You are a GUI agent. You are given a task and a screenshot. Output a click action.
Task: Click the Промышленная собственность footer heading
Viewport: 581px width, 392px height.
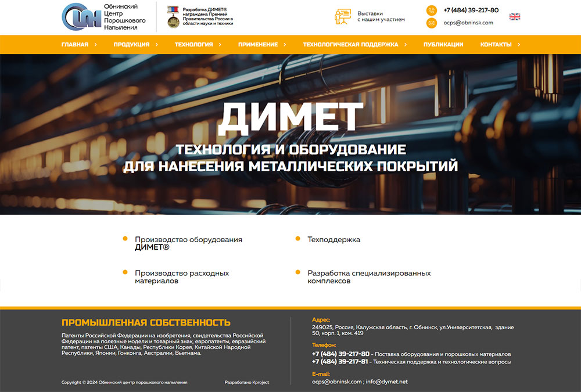(x=146, y=323)
